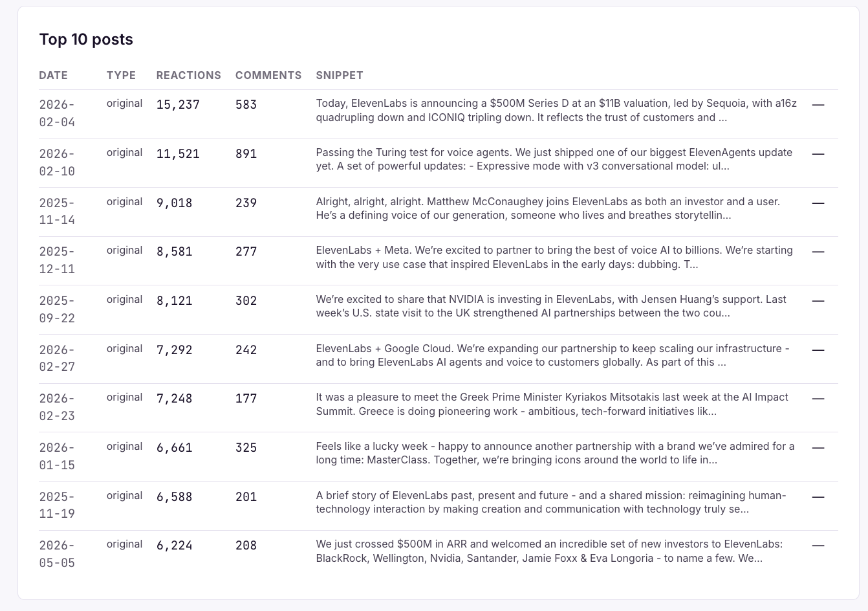Open the snippet about $500M Series D announcement
This screenshot has height=611, width=868.
[x=556, y=110]
